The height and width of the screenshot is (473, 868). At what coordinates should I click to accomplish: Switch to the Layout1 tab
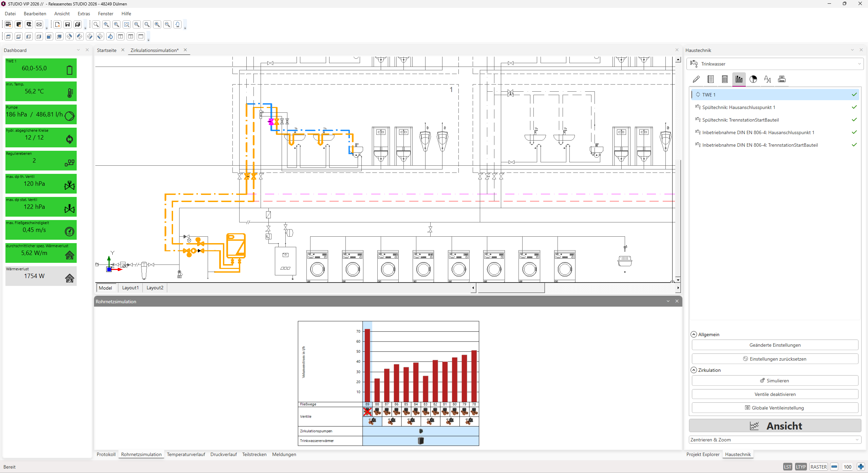click(130, 288)
